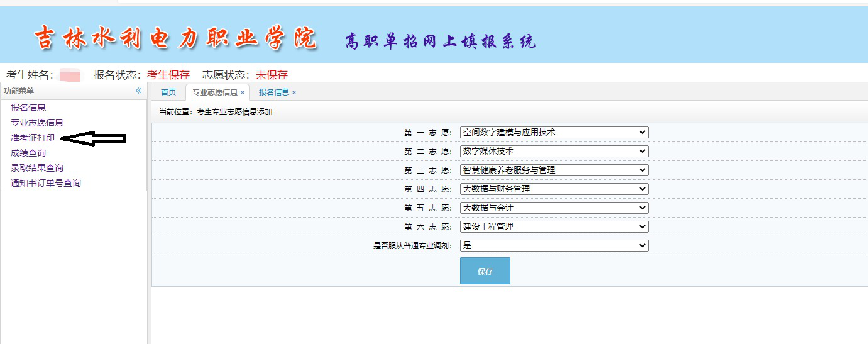Open the 第六志愿 dropdown

[x=554, y=226]
